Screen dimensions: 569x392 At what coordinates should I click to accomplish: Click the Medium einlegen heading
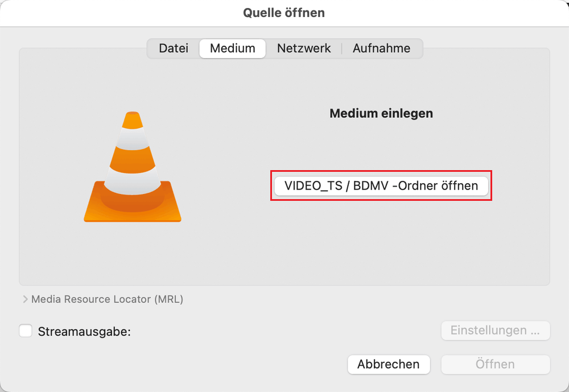381,113
